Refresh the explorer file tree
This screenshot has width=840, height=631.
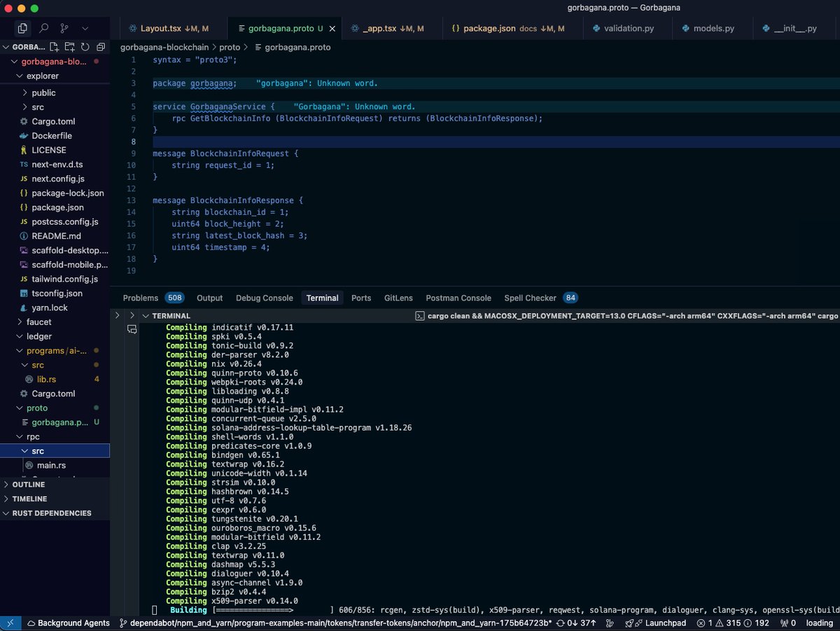(85, 47)
